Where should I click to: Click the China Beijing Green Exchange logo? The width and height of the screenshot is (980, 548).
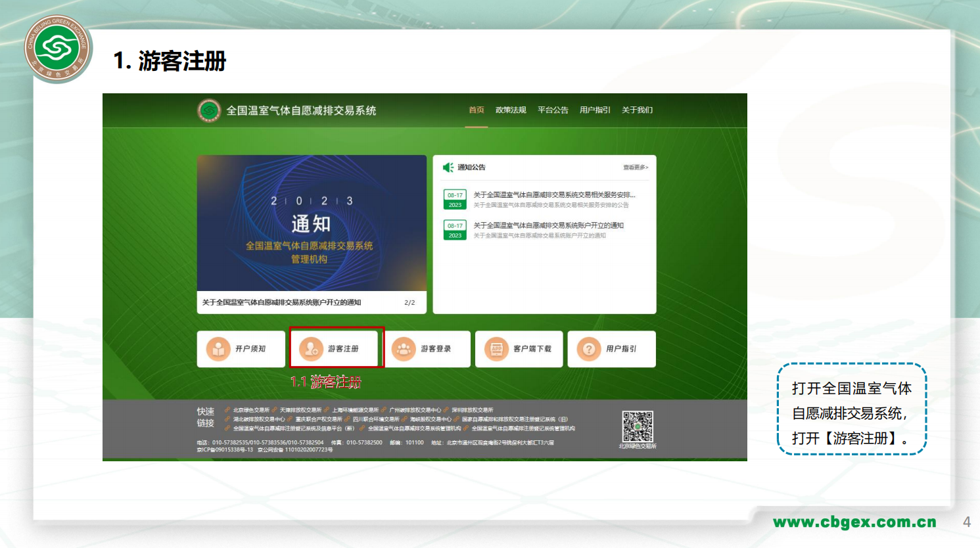tap(57, 48)
